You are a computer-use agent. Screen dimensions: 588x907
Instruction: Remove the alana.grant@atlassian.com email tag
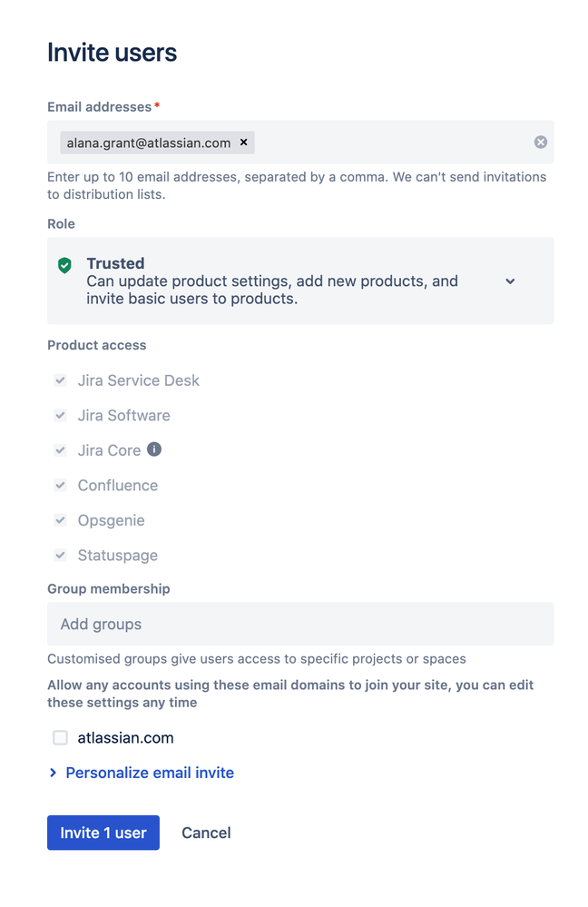[x=243, y=143]
